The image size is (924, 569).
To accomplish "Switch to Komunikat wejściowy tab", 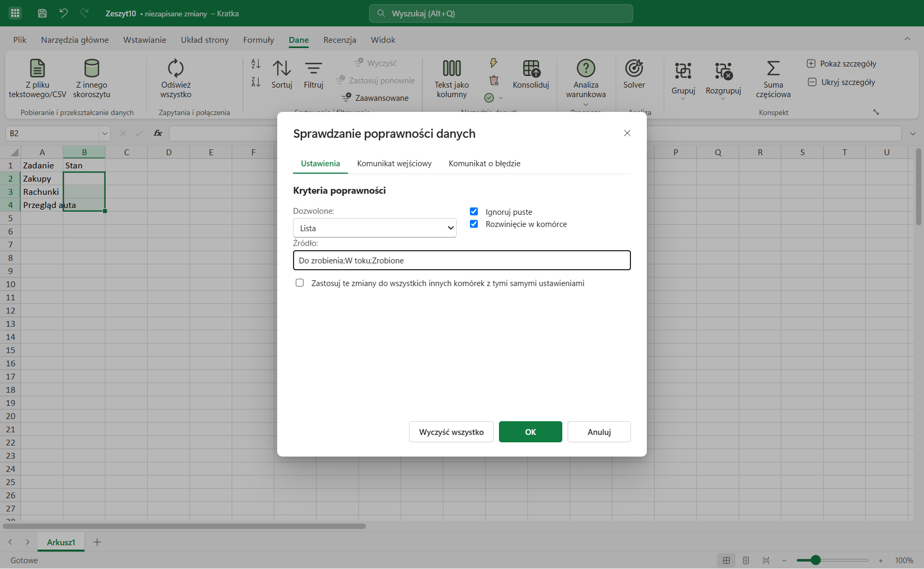I will [394, 164].
